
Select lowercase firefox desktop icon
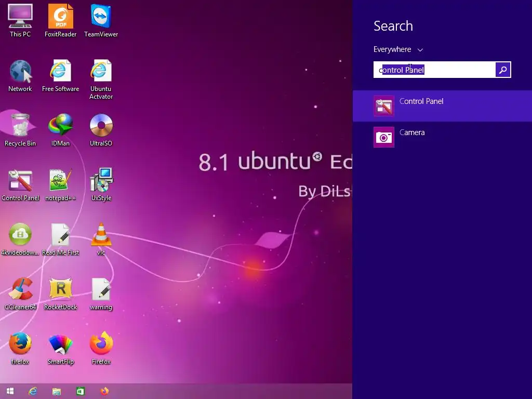click(x=20, y=349)
